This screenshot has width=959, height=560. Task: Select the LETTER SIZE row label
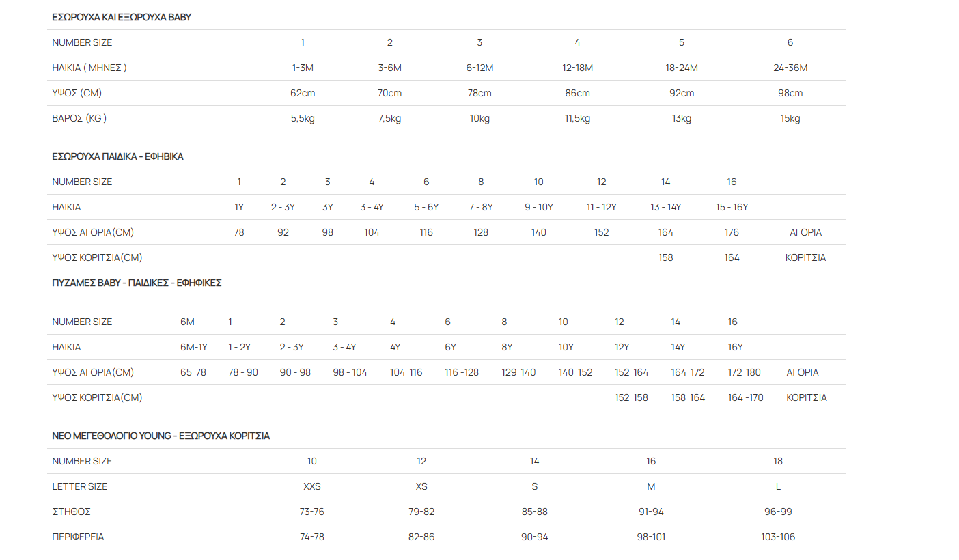[80, 486]
